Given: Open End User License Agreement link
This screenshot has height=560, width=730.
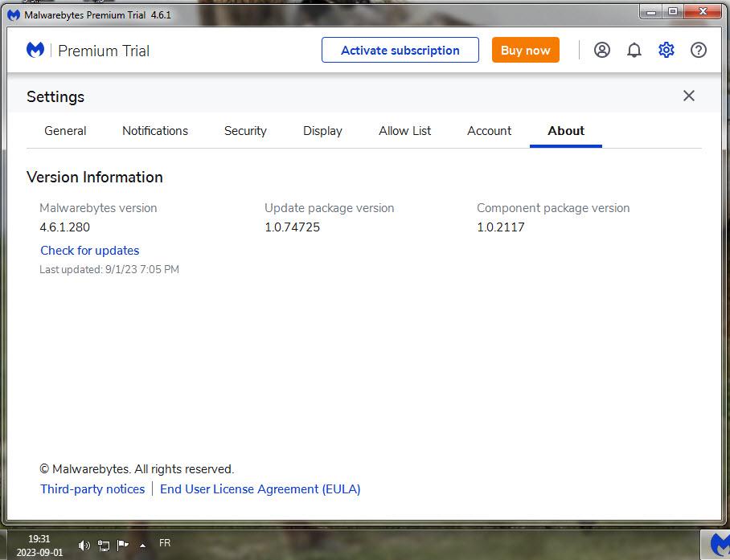Looking at the screenshot, I should coord(260,488).
